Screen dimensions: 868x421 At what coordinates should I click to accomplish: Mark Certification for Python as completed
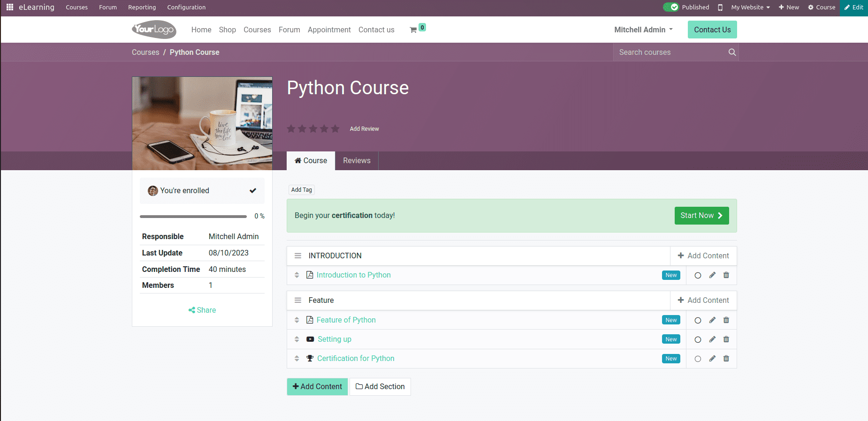pos(698,359)
